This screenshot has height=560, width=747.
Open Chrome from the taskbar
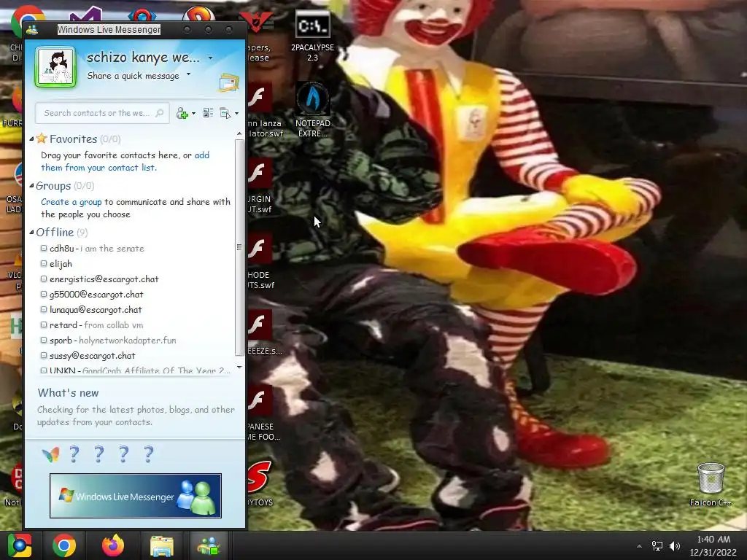pos(64,545)
